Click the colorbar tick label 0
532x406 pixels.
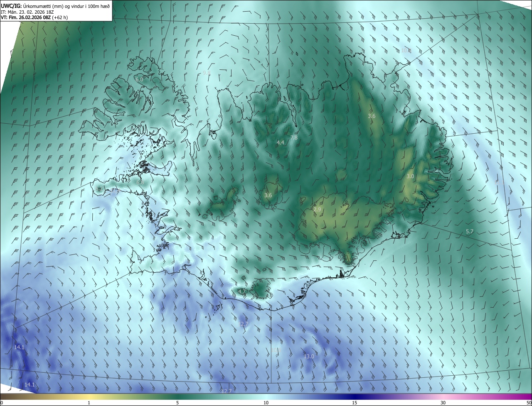2,403
